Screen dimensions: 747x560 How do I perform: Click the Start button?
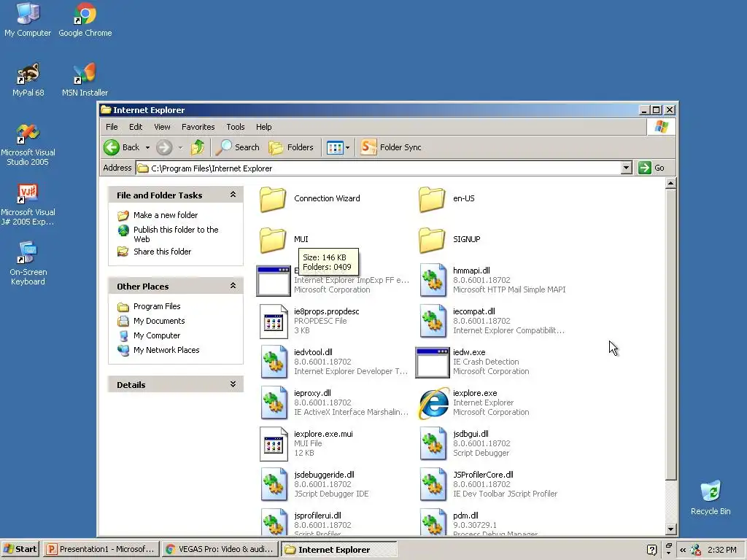[x=20, y=549]
